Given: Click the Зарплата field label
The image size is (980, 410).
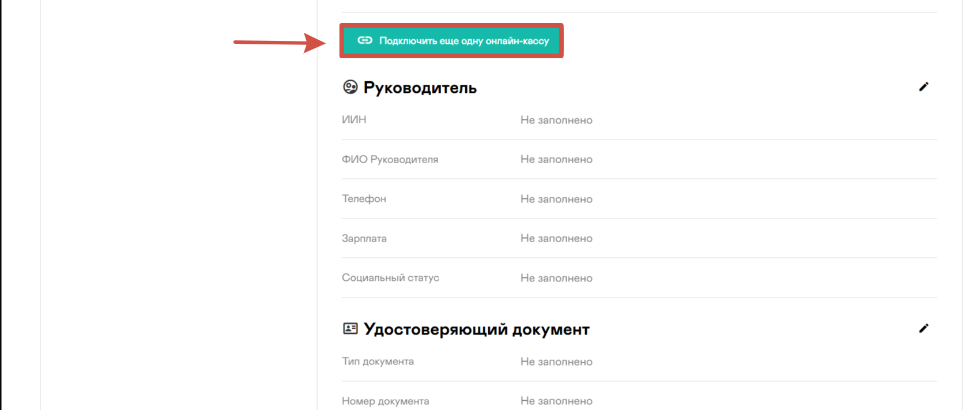Looking at the screenshot, I should pos(364,238).
